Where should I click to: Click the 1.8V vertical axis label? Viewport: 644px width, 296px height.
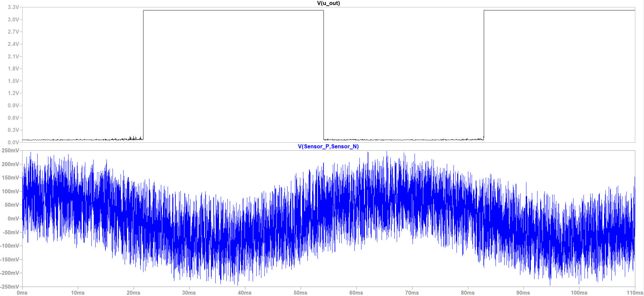(13, 68)
